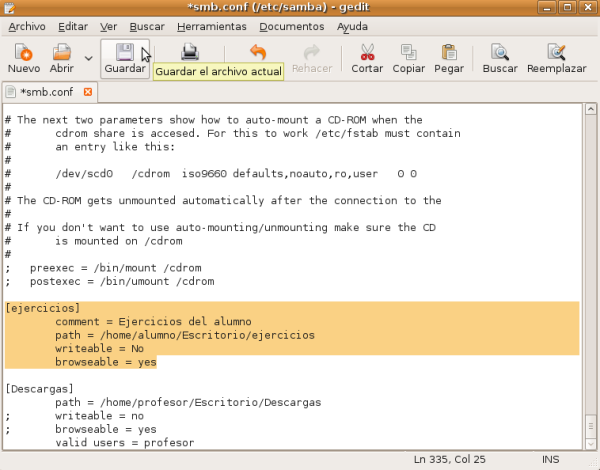Click the Copiar copy icon

click(408, 52)
